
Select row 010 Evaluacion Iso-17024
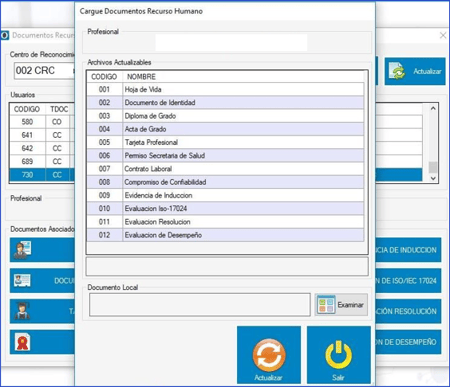(x=225, y=208)
